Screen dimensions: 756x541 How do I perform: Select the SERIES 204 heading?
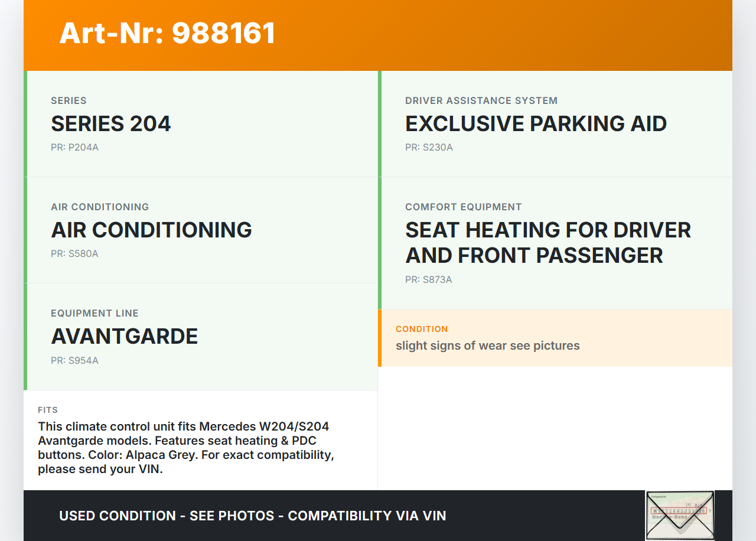click(x=111, y=124)
